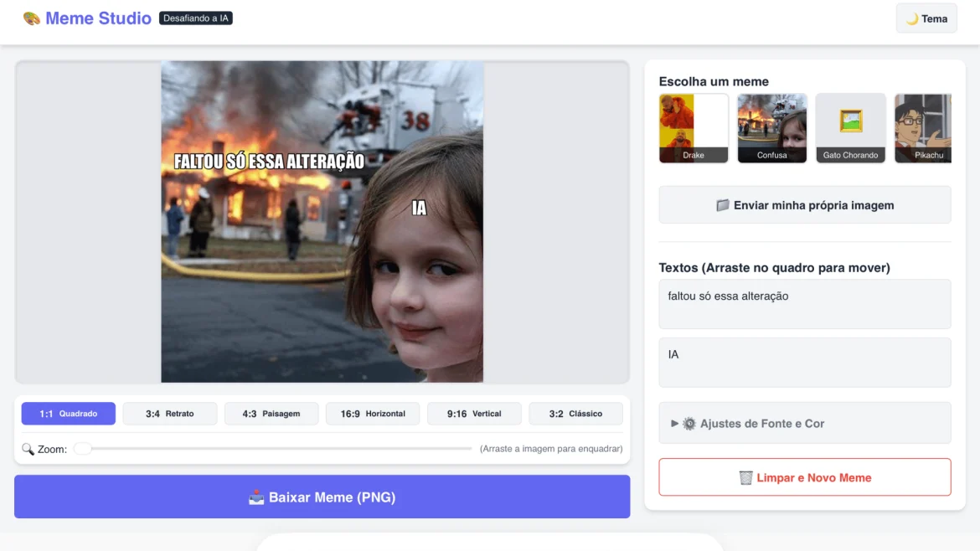The image size is (980, 551).
Task: Select the 4:3 Paisagem aspect ratio
Action: [271, 414]
